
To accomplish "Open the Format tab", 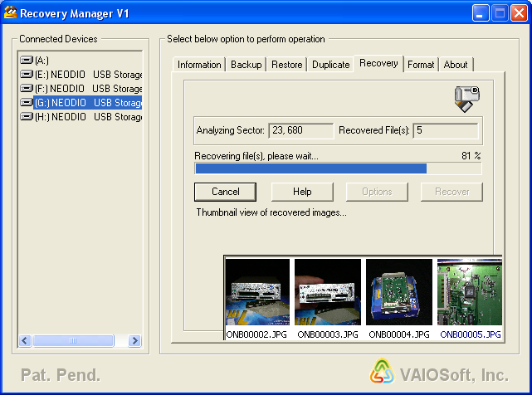I will pos(421,65).
